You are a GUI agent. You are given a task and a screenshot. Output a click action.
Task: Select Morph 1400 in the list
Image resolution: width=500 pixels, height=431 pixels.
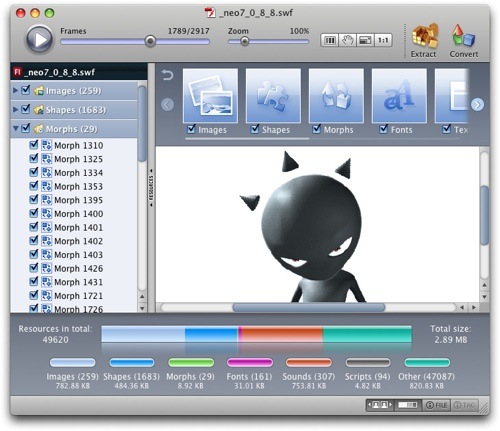78,214
